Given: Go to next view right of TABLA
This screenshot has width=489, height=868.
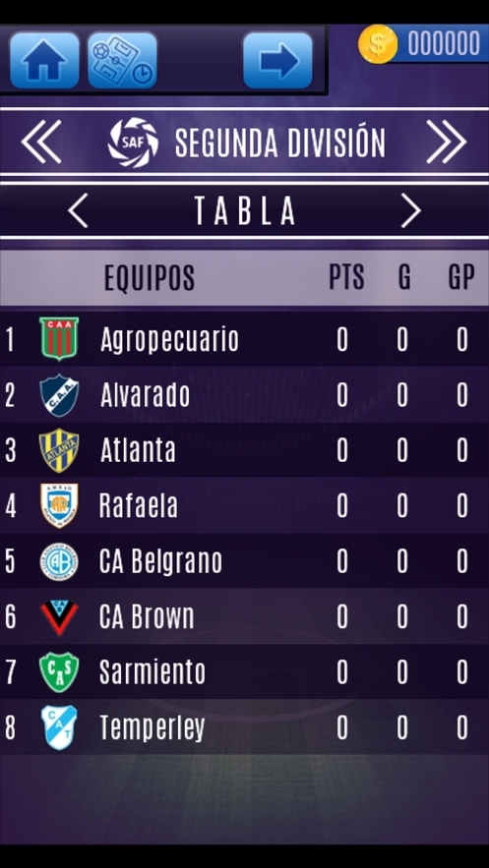Looking at the screenshot, I should (411, 210).
